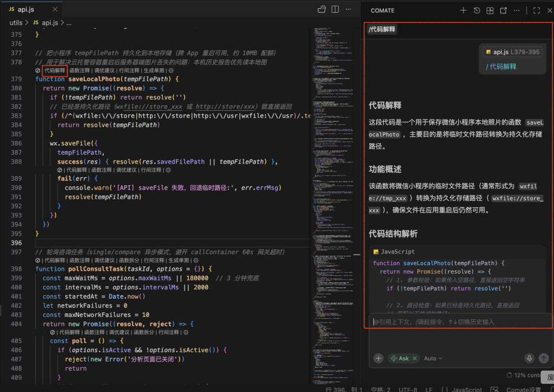
Task: Click the pollConsultTask function name on line 398
Action: click(96, 268)
